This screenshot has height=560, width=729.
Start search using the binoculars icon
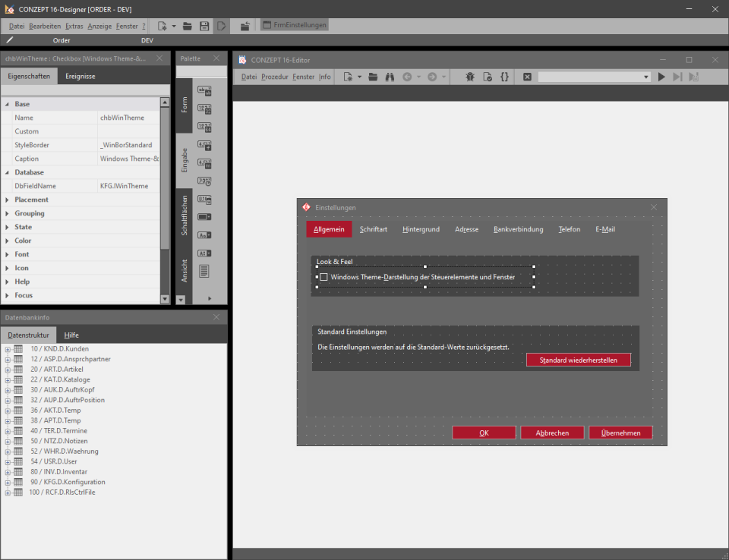(x=390, y=76)
